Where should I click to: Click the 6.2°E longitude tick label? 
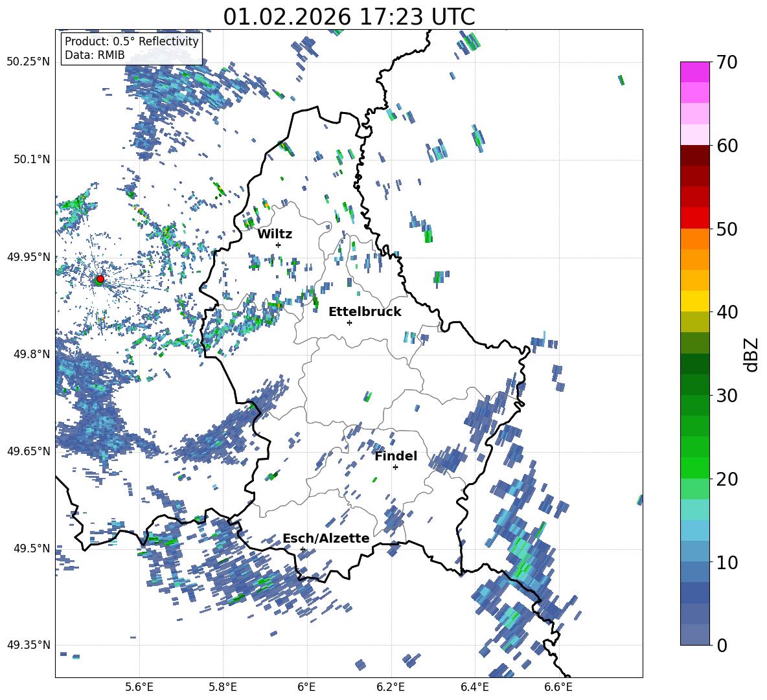tap(391, 686)
